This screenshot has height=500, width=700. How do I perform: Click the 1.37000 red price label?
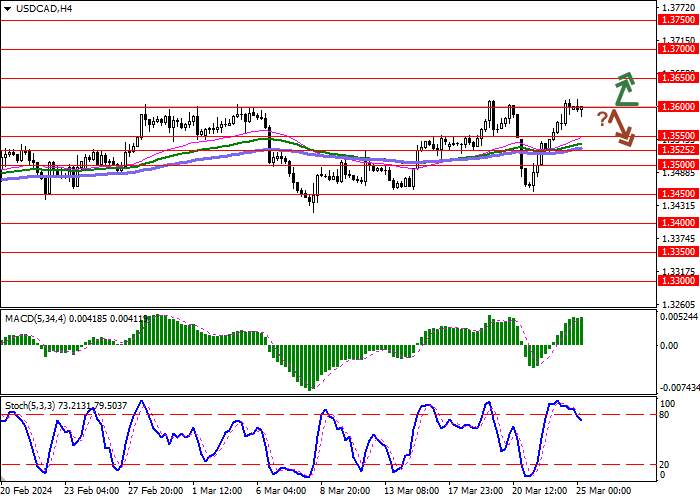[x=679, y=49]
